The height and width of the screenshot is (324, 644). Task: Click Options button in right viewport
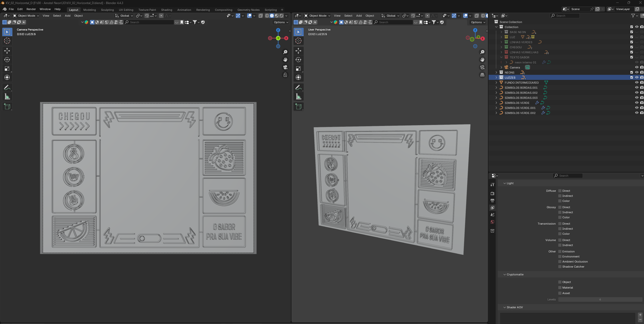(x=478, y=22)
